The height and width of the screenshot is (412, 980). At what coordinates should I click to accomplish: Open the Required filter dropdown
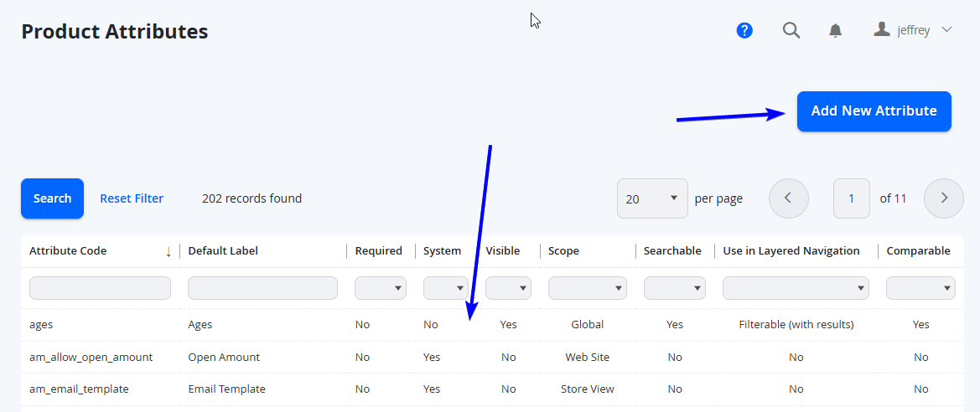point(381,288)
